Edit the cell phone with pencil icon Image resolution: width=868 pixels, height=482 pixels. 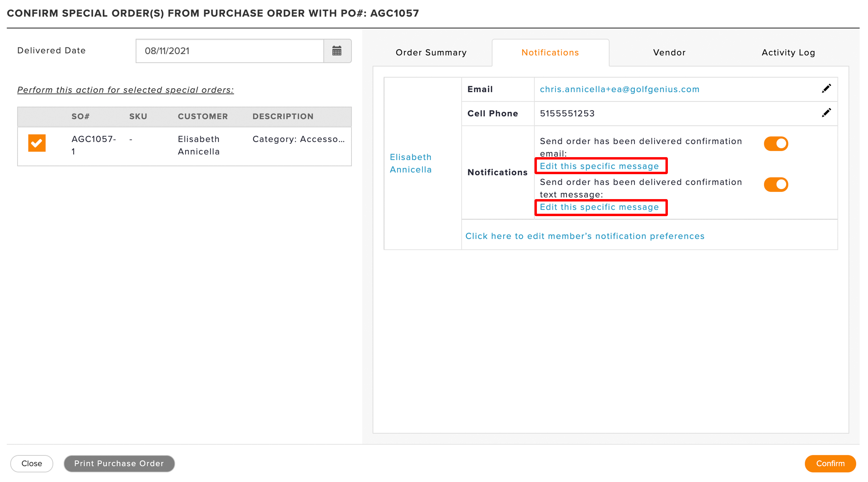pyautogui.click(x=826, y=113)
